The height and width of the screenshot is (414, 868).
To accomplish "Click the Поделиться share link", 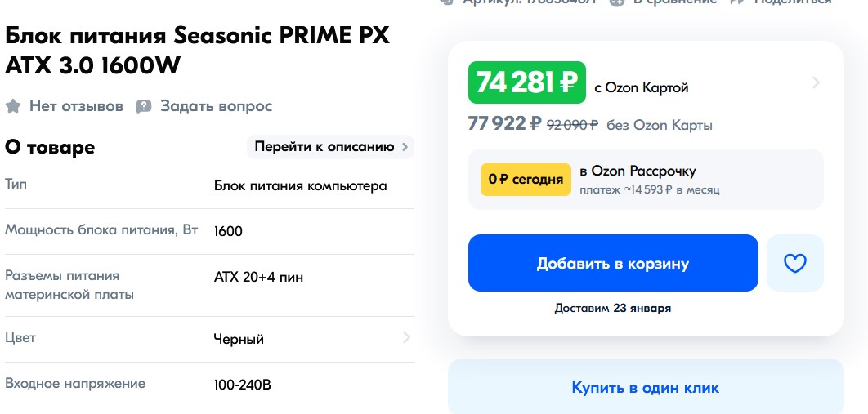I will pyautogui.click(x=794, y=2).
